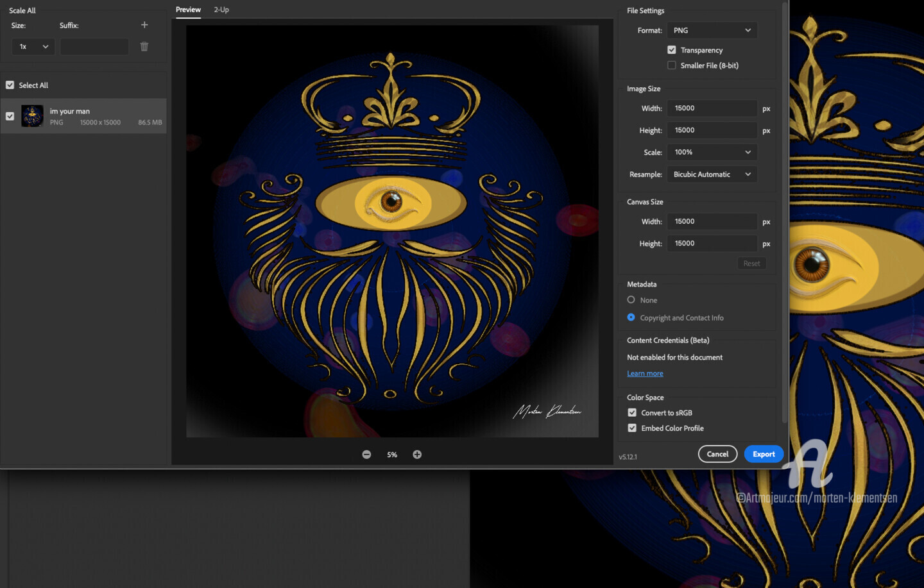The height and width of the screenshot is (588, 924).
Task: Open the Resample Bicubic Automatic dropdown
Action: [712, 174]
